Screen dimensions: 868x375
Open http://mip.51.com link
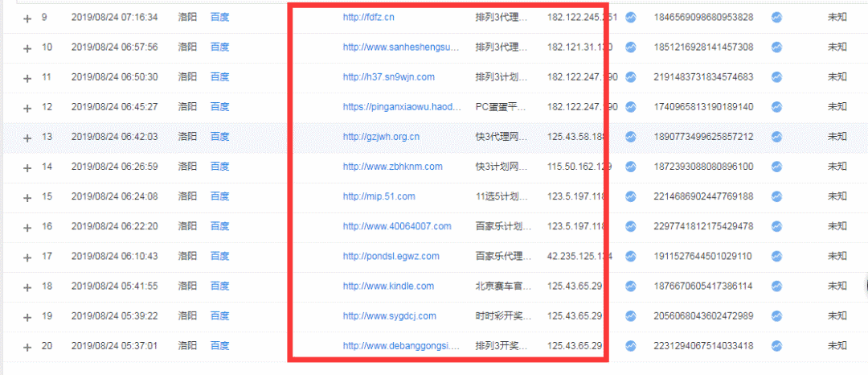coord(379,196)
